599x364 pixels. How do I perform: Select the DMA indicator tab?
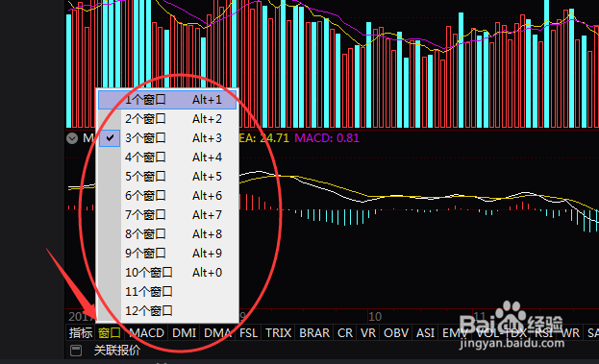point(217,333)
